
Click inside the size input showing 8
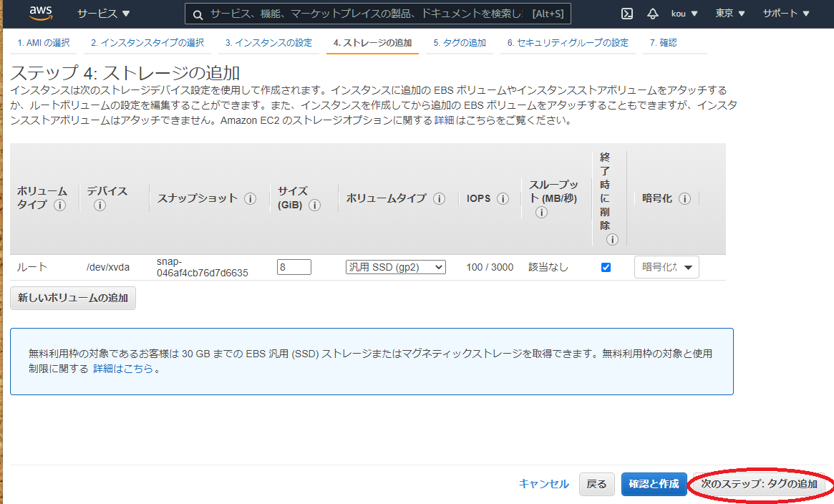(294, 266)
